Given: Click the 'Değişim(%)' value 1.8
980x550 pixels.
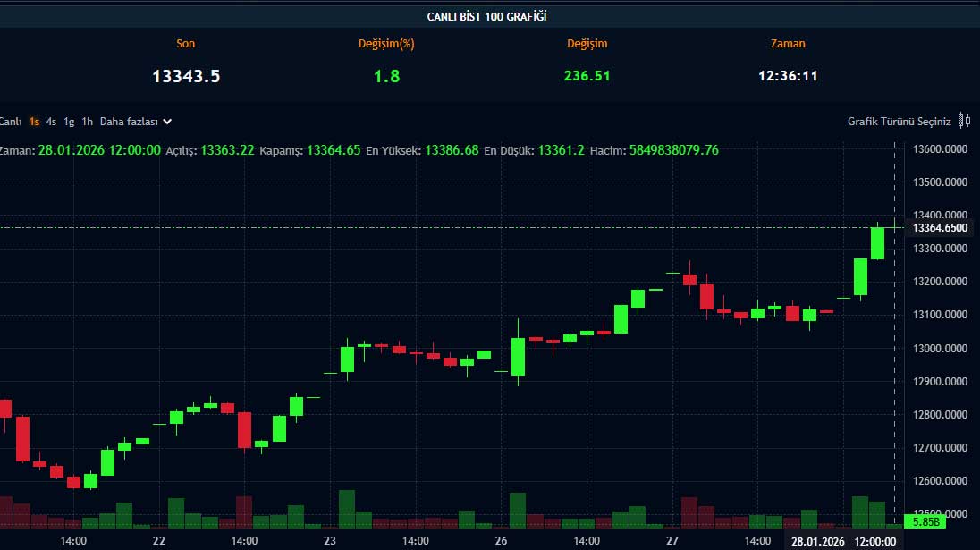Looking at the screenshot, I should [386, 76].
